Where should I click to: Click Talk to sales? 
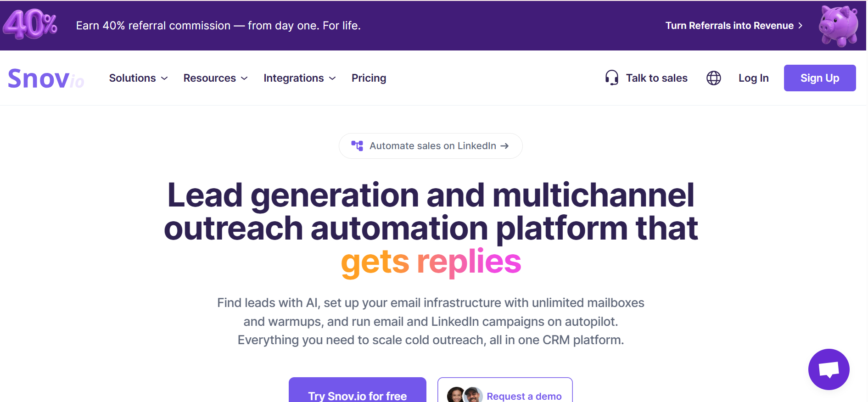656,78
